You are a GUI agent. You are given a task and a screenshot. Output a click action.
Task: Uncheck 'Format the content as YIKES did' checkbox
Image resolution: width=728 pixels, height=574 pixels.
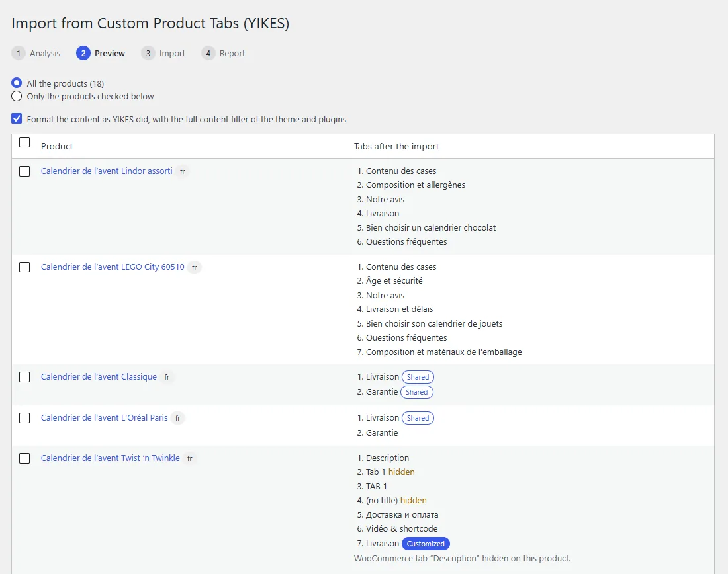point(17,119)
